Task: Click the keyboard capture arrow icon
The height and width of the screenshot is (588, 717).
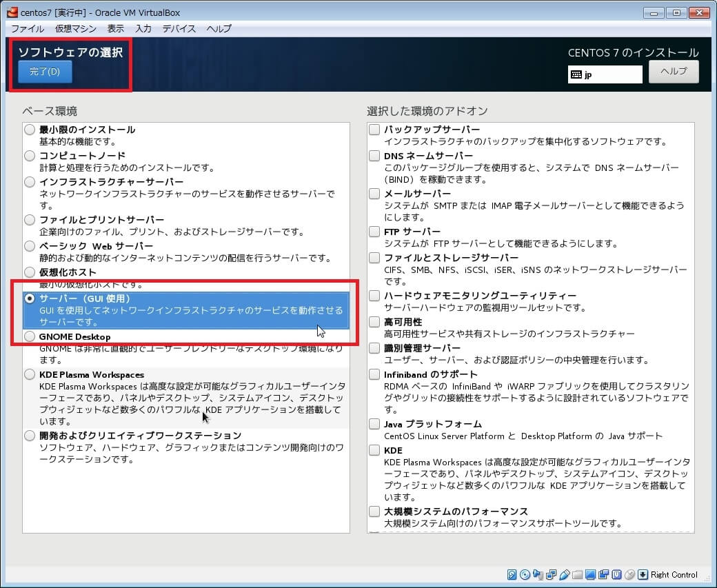Action: pyautogui.click(x=643, y=575)
